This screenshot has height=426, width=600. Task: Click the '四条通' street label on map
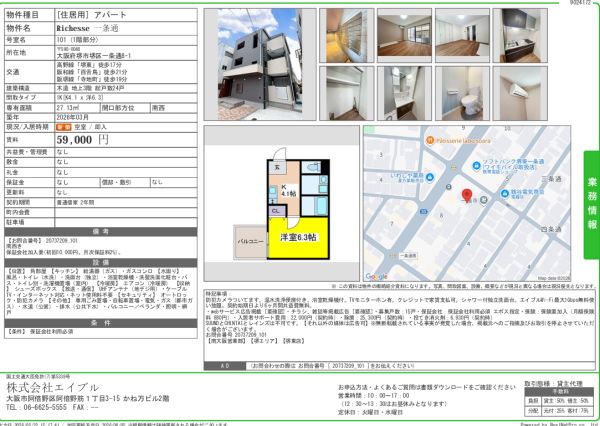point(551,229)
